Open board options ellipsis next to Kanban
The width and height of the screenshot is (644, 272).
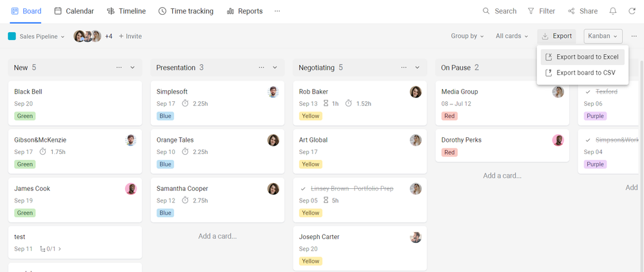tap(634, 36)
